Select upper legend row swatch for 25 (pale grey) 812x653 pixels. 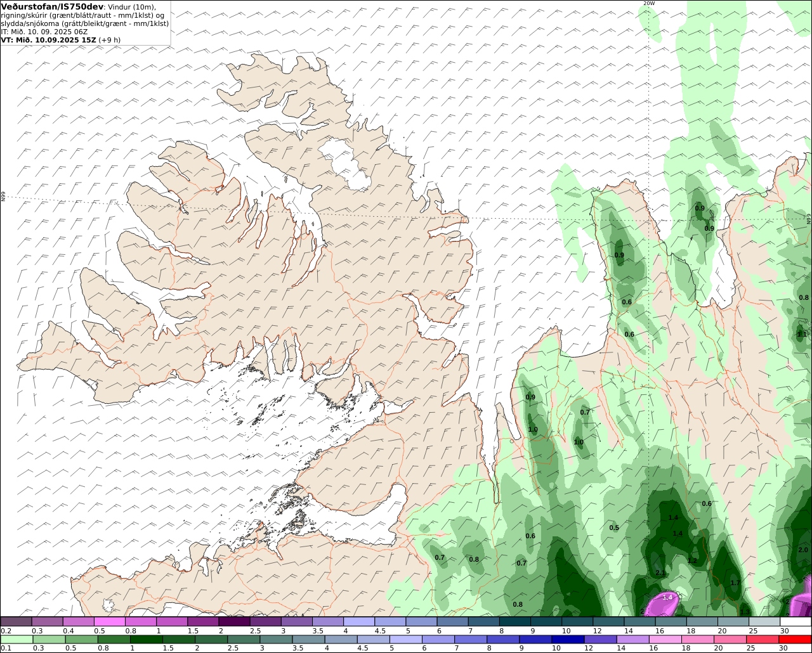coord(765,622)
